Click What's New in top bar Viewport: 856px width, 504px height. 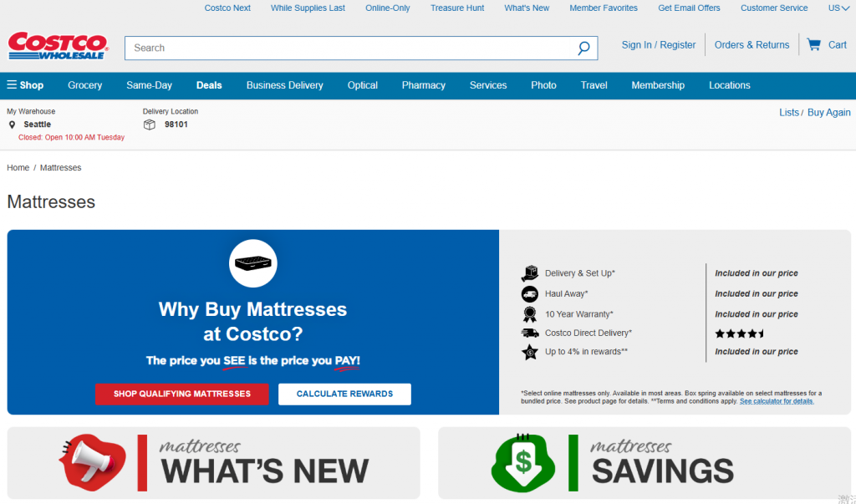pos(527,8)
